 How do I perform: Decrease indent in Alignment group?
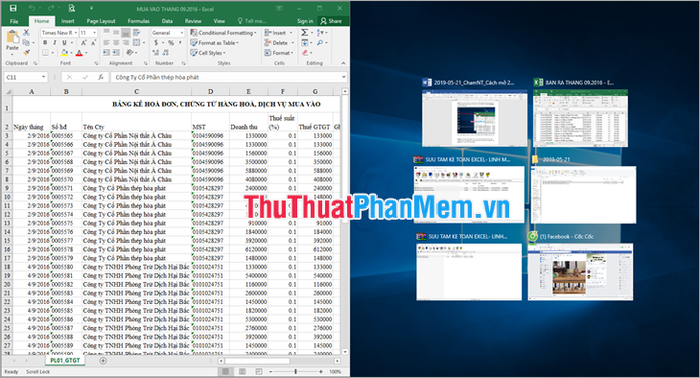point(106,53)
